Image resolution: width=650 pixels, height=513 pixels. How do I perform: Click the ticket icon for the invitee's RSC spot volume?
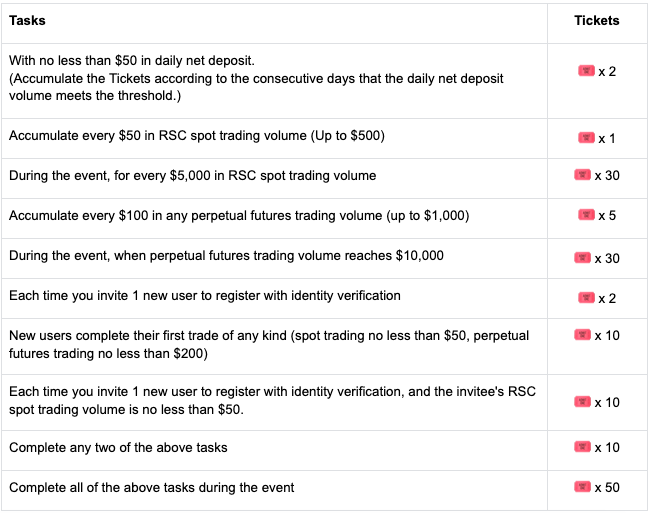[x=582, y=401]
